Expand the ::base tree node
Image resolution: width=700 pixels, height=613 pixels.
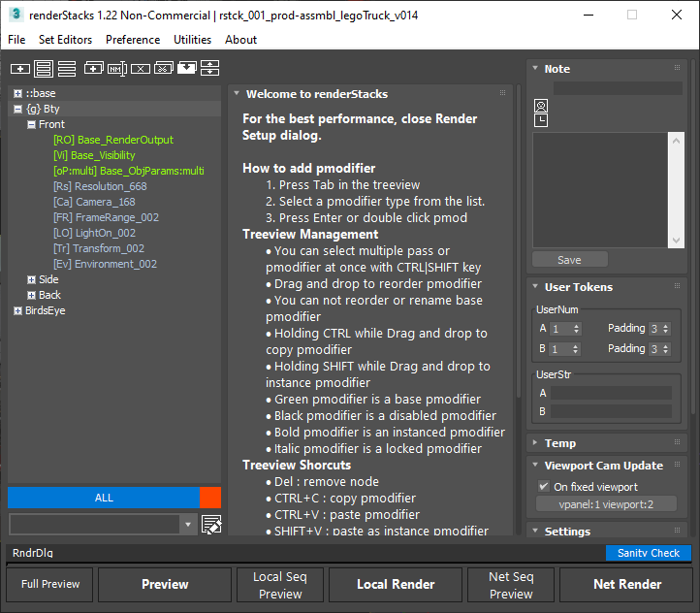point(17,93)
